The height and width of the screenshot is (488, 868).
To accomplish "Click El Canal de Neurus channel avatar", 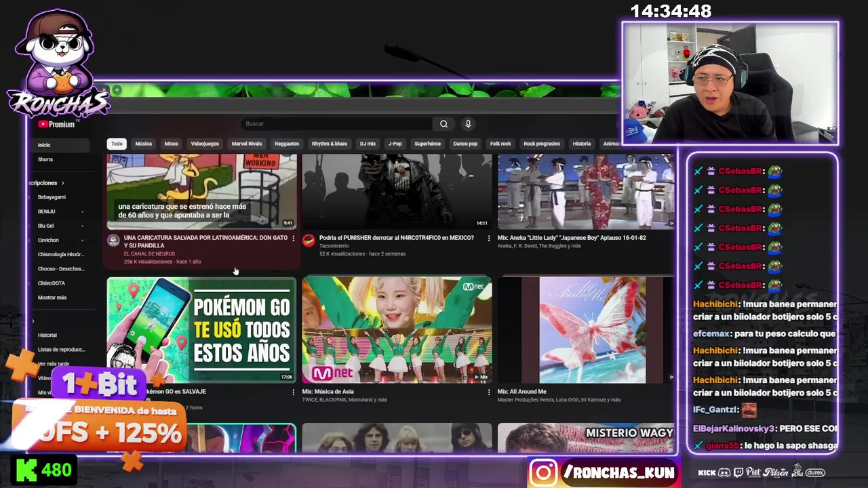I will coord(113,241).
